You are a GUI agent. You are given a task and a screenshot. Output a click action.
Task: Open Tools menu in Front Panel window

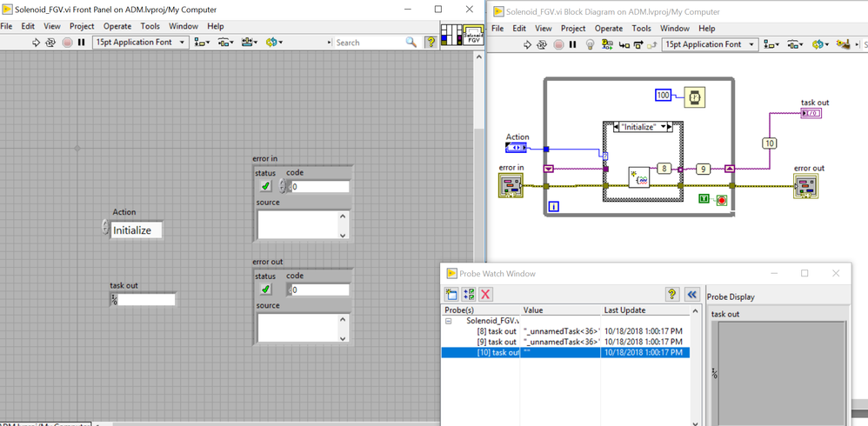150,26
